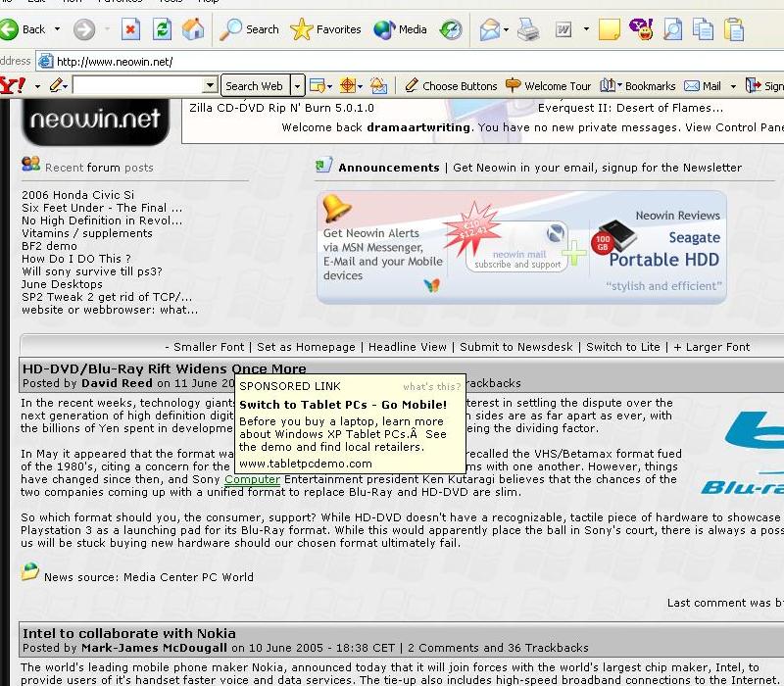
Task: Open 'Will sony survive till ps3?' post
Action: coord(92,271)
